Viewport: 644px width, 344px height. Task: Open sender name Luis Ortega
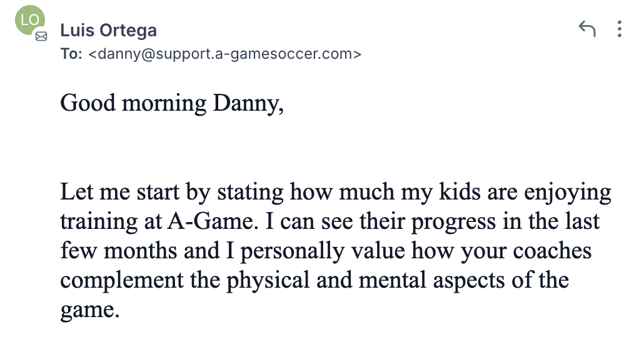point(108,31)
